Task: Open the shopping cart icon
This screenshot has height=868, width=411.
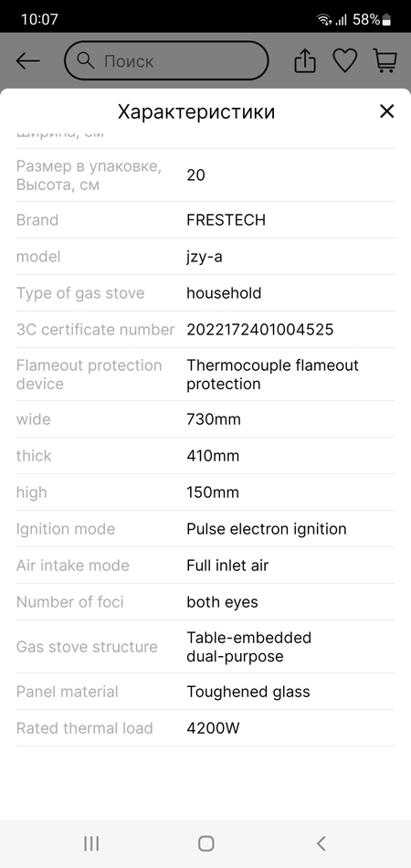Action: coord(385,61)
